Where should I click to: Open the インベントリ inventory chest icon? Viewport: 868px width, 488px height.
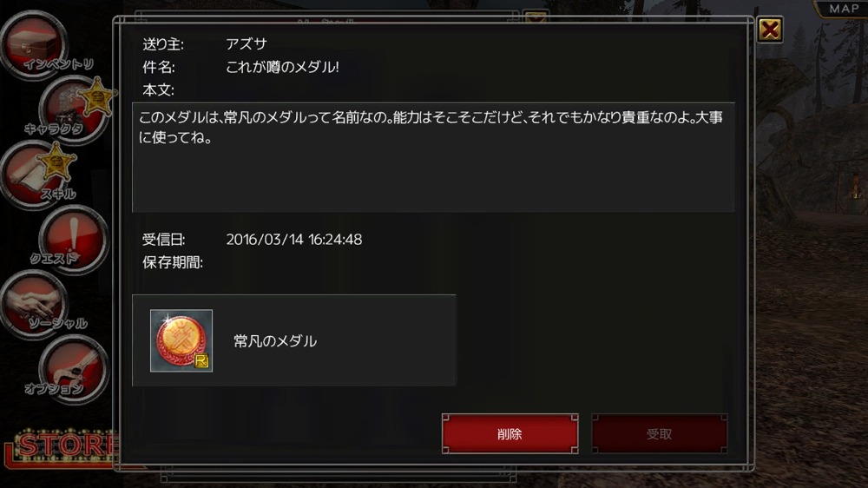35,44
